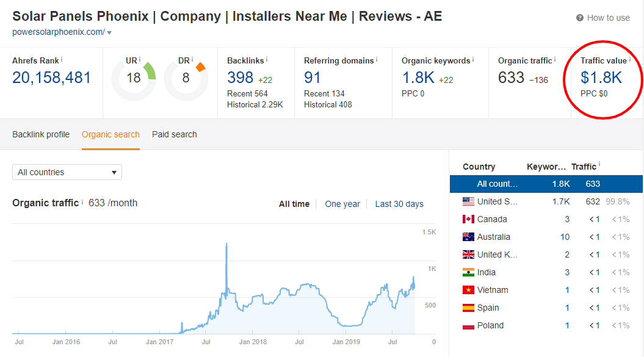Click the Vietnam country name
Screen dimensions: 644x357
click(493, 290)
